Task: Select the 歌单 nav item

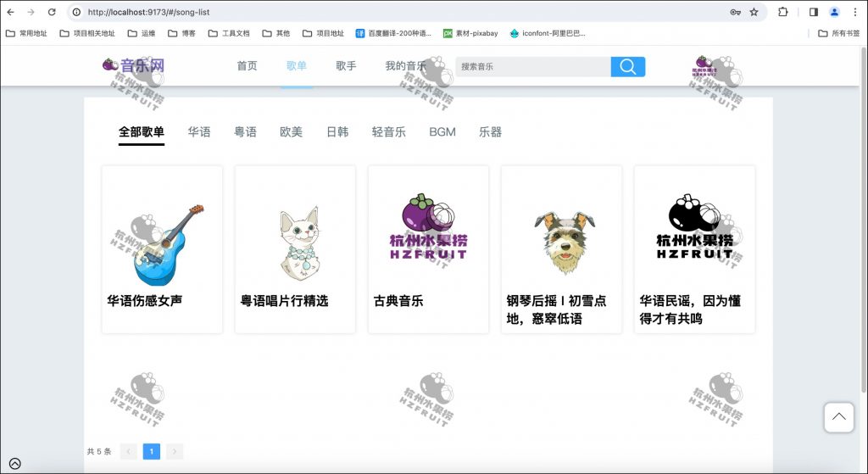Action: tap(297, 66)
